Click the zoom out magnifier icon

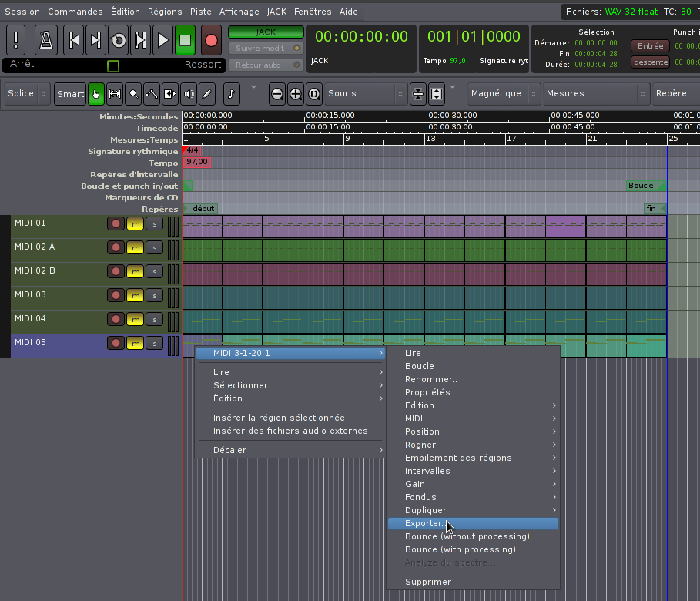coord(276,94)
